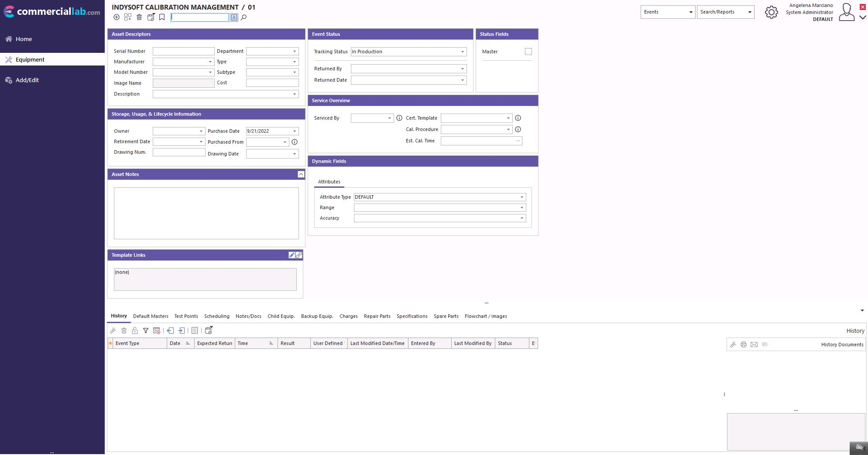Click the info icon beside Serviced By
Image resolution: width=868 pixels, height=455 pixels.
(x=399, y=118)
